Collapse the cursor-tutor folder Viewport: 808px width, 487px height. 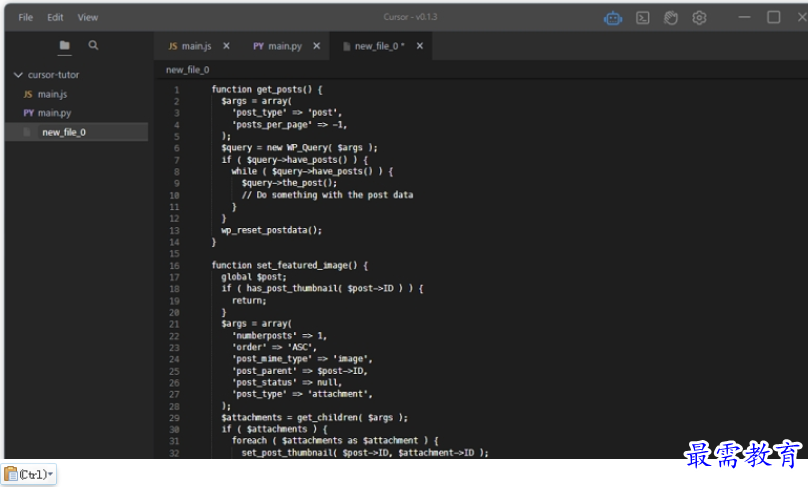(19, 75)
